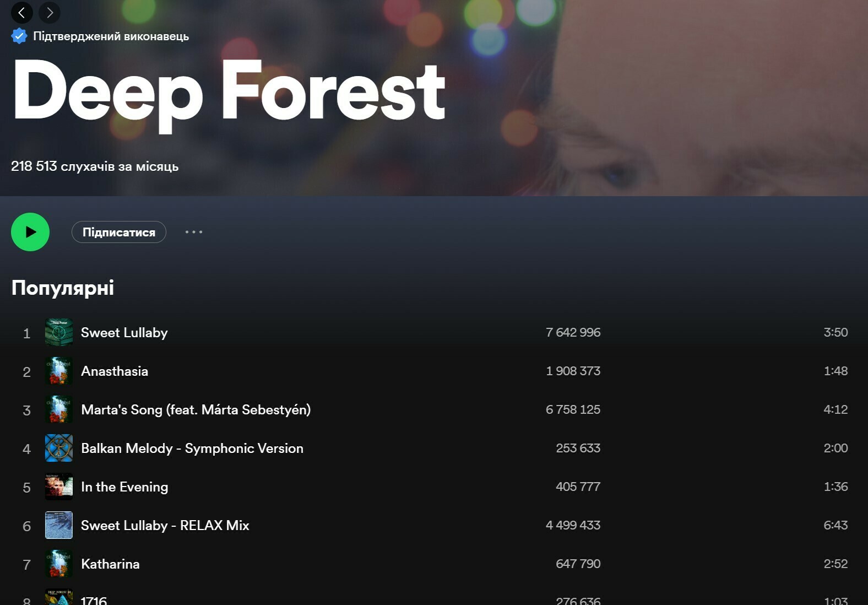Click the play count 6 758 125
The image size is (868, 605).
(573, 409)
